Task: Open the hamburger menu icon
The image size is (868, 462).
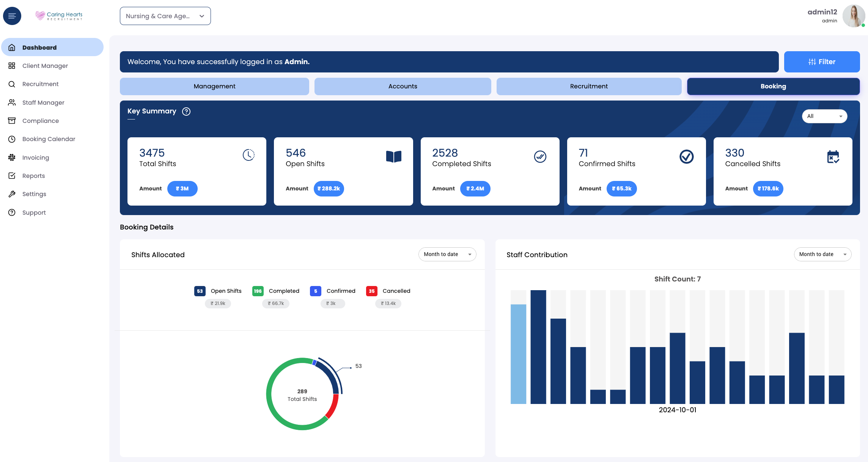Action: (x=12, y=16)
